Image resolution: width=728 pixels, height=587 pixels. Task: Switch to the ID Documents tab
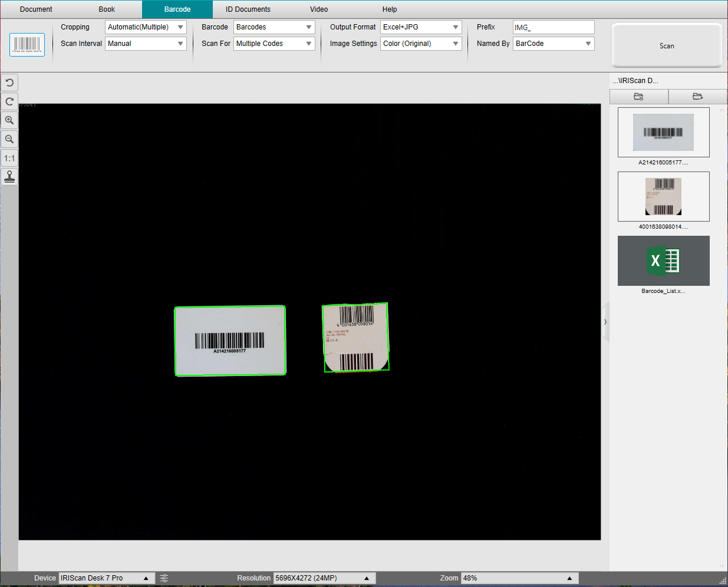coord(248,9)
